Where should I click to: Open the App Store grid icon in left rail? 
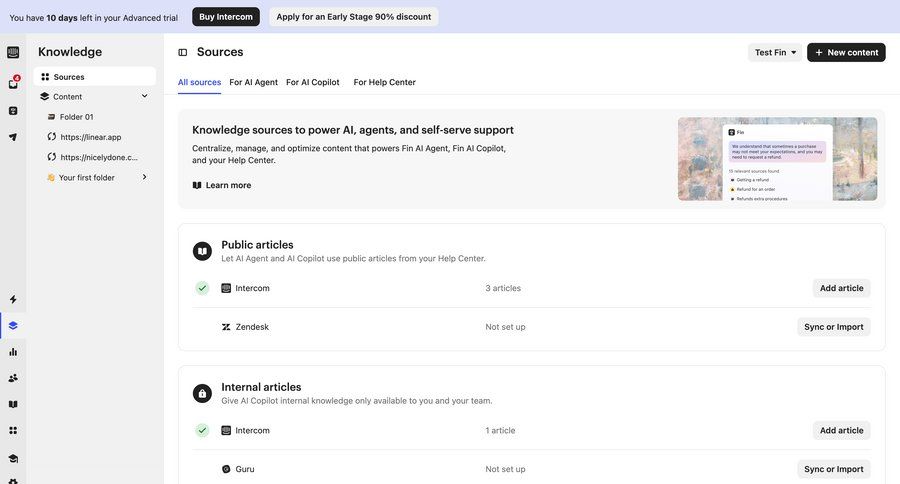[13, 431]
